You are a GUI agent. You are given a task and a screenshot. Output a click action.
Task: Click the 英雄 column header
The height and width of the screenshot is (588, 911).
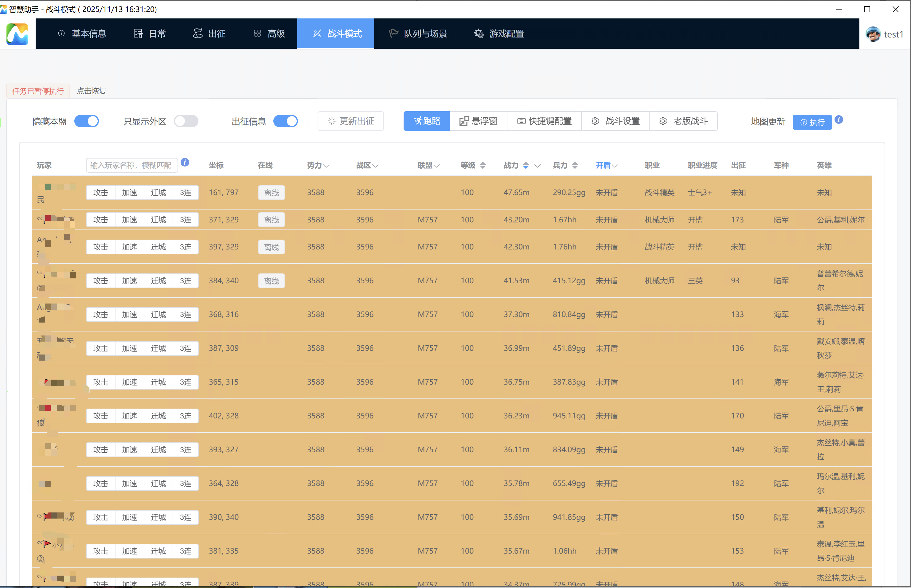(x=824, y=165)
